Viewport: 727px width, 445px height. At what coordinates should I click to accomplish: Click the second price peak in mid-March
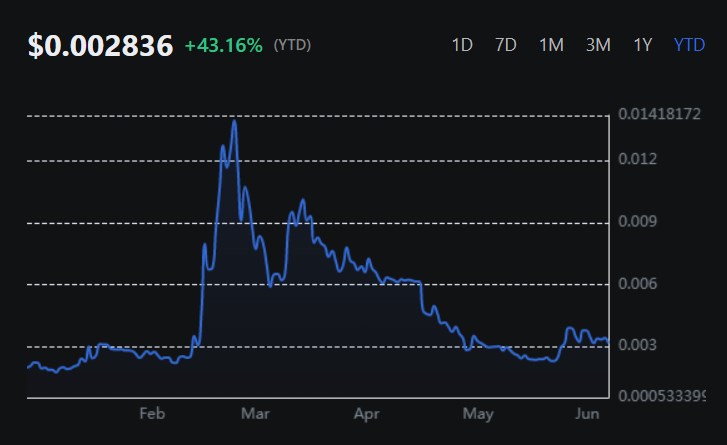coord(302,201)
